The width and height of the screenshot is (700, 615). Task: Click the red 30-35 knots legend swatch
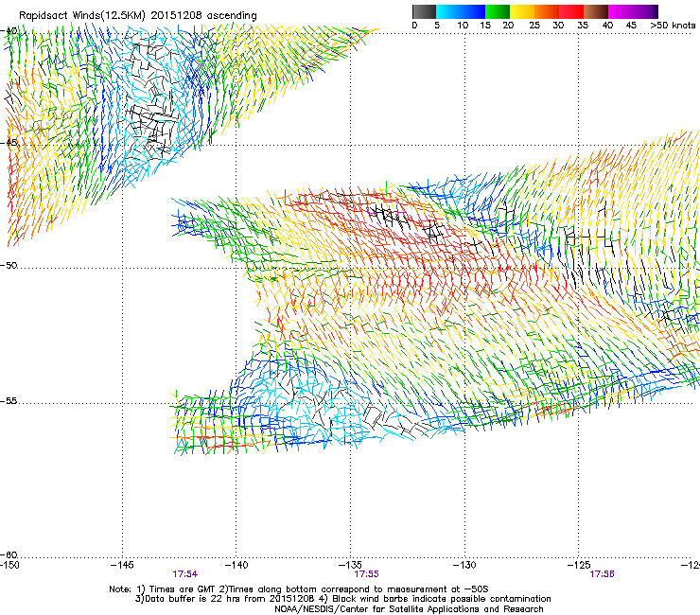click(x=571, y=11)
